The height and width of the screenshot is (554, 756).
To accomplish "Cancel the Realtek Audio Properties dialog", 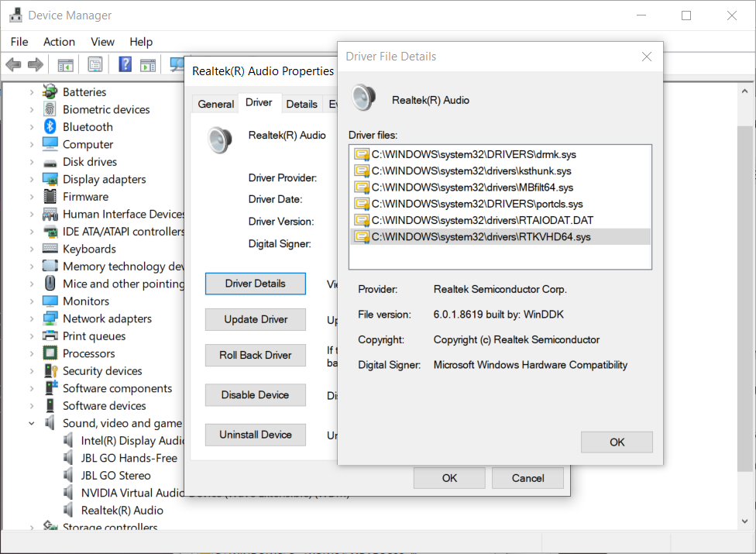I will point(528,478).
